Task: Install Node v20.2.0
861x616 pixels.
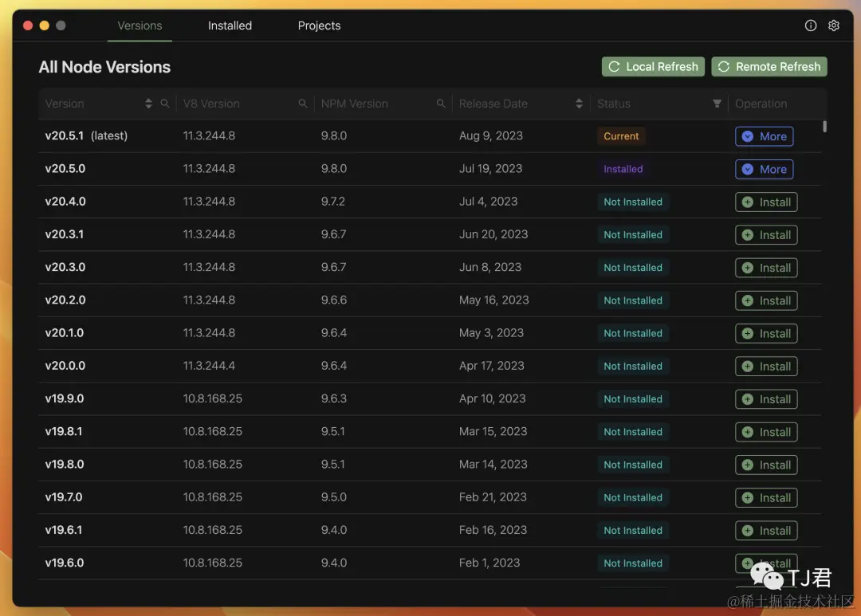Action: tap(766, 300)
